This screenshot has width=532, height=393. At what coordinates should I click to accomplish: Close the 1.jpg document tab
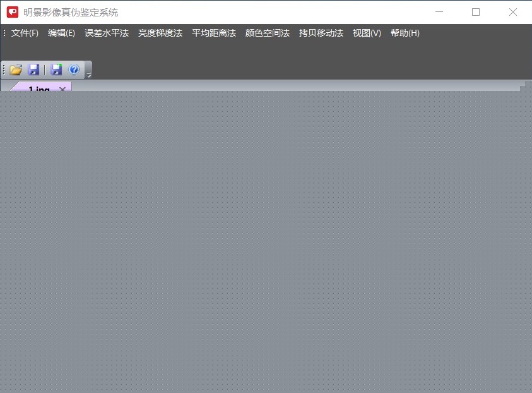62,88
